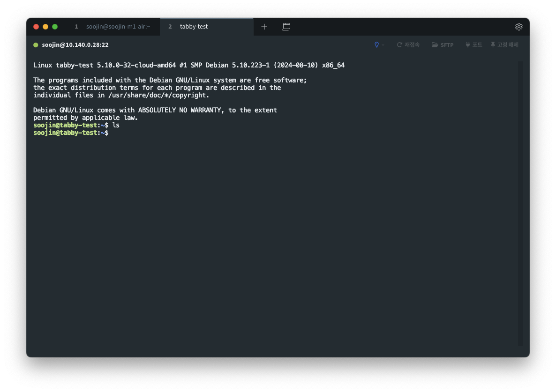This screenshot has width=556, height=392.
Task: Click the soojin@10.140.0.28:22 session label
Action: click(x=75, y=45)
